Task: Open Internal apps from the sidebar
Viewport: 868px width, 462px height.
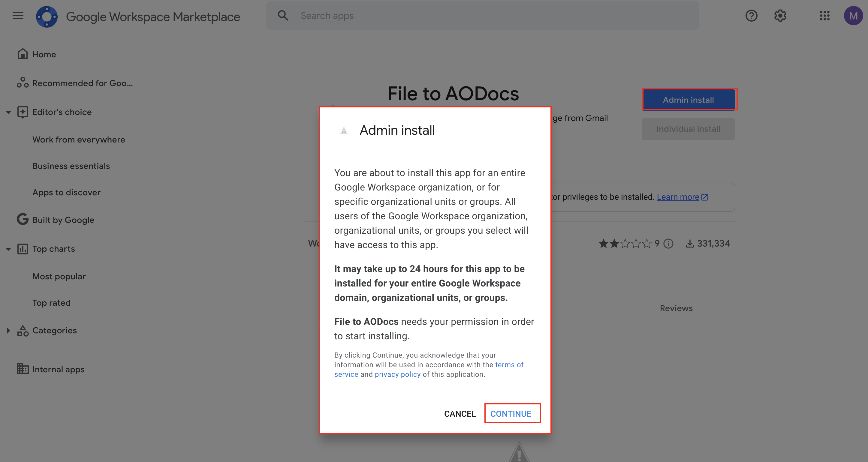Action: point(58,369)
